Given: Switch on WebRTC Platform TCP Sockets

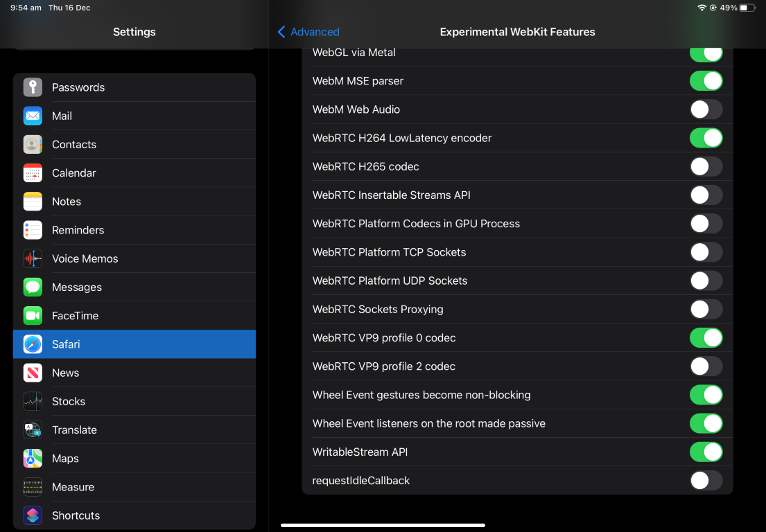Looking at the screenshot, I should pyautogui.click(x=706, y=252).
